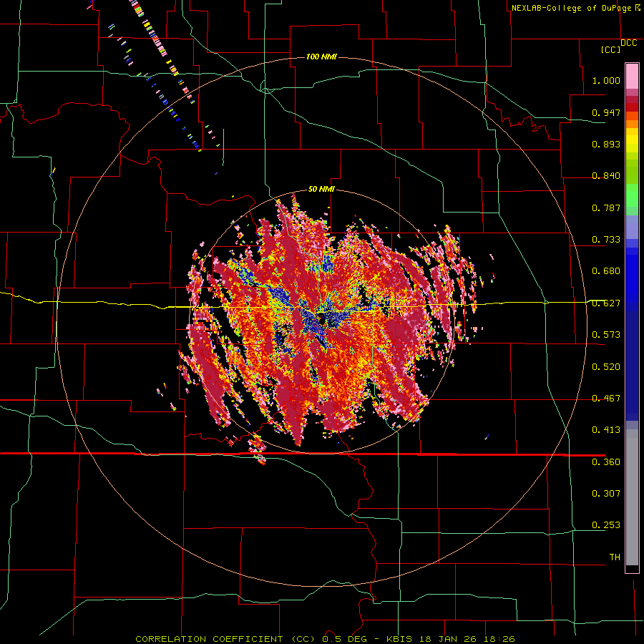The image size is (644, 644).
Task: Select the 0.627 scale value
Action: [x=606, y=303]
